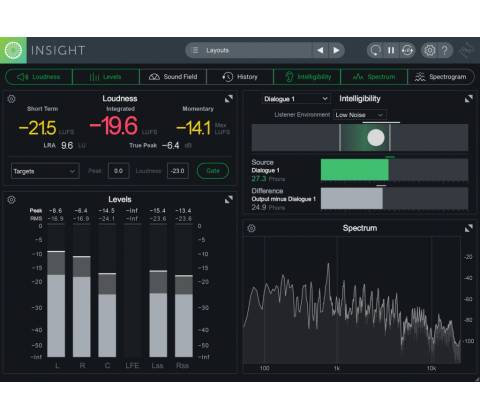This screenshot has height=420, width=480.
Task: Open global settings gear in header
Action: (x=430, y=50)
